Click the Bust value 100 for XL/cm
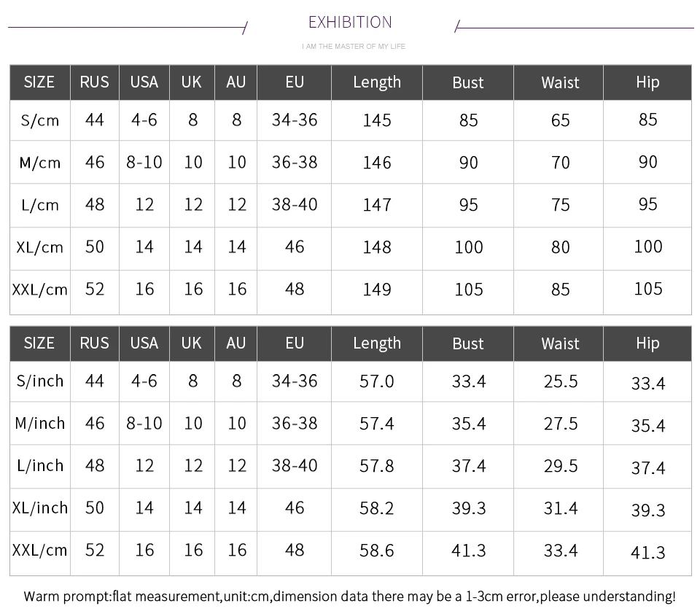 (x=468, y=247)
